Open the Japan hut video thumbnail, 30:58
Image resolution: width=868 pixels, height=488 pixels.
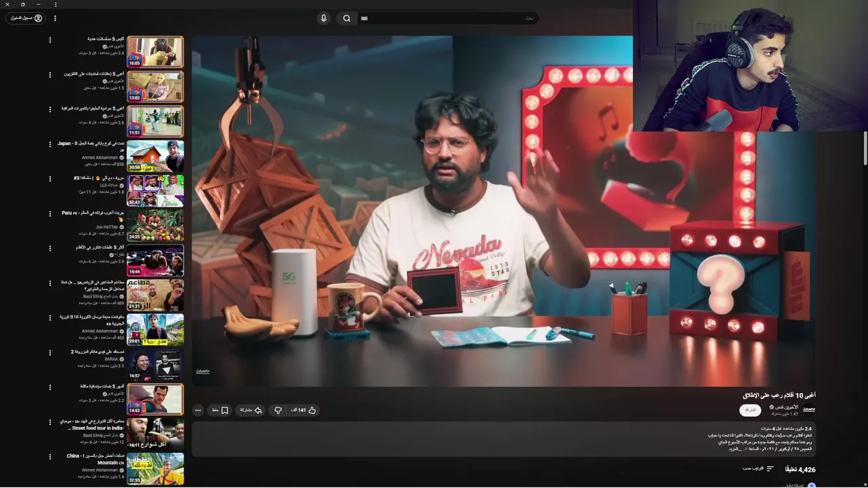(155, 156)
